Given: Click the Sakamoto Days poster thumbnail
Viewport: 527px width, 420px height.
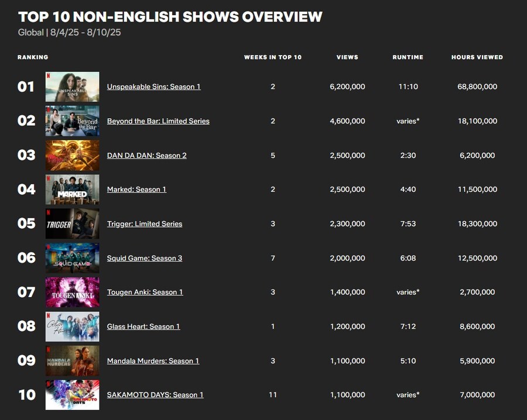Looking at the screenshot, I should [x=72, y=395].
